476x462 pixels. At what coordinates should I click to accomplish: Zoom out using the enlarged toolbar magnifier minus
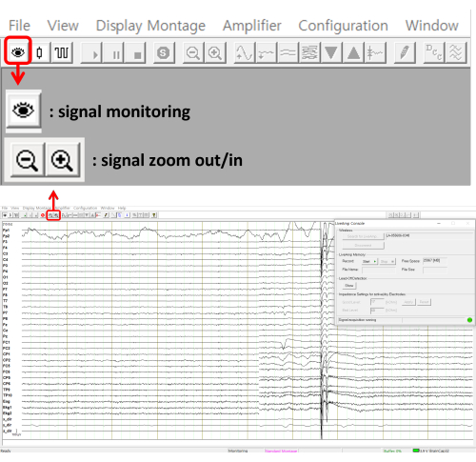tap(193, 52)
